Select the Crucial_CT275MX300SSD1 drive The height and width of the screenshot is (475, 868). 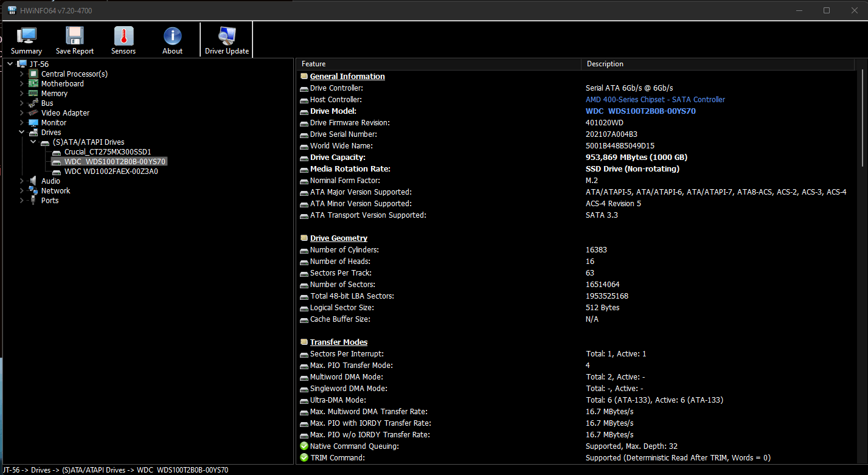(108, 151)
